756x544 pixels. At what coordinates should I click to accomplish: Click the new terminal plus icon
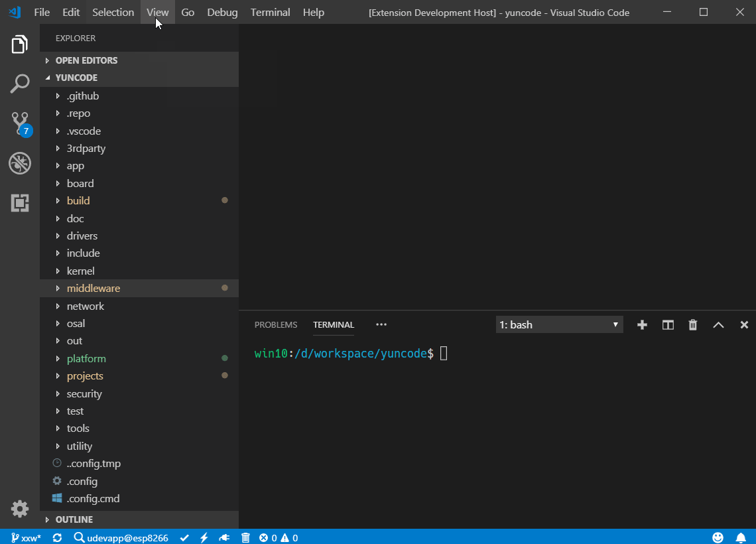point(642,325)
